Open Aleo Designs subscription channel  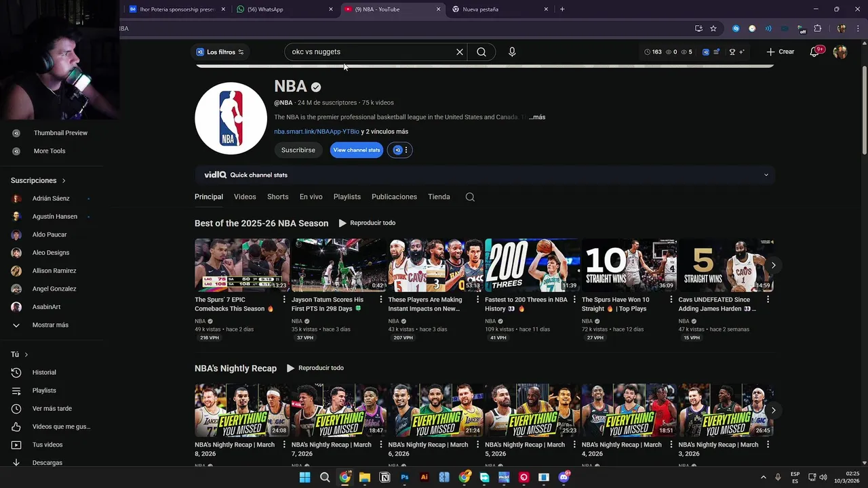coord(51,253)
